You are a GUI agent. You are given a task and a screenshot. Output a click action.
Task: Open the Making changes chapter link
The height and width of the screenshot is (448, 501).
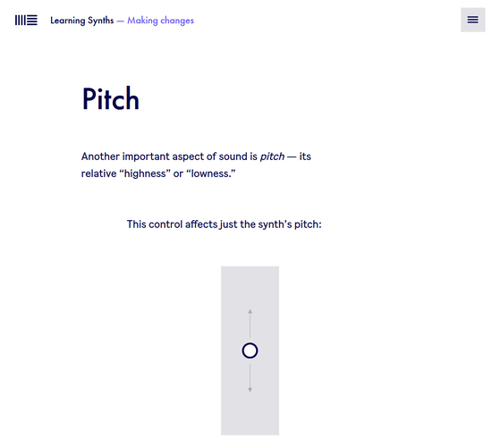point(160,21)
